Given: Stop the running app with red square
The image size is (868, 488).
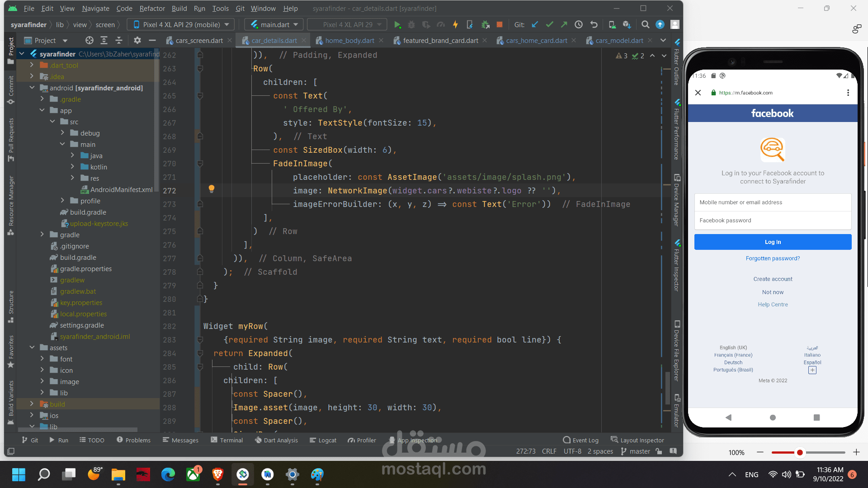Looking at the screenshot, I should [x=500, y=25].
